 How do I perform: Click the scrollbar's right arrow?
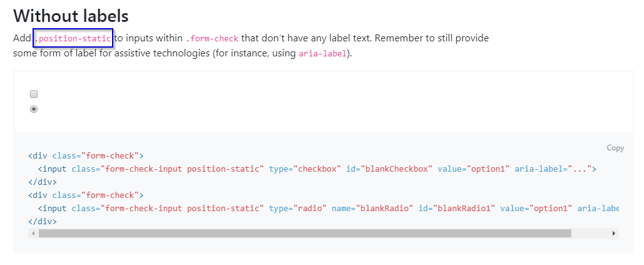(615, 233)
